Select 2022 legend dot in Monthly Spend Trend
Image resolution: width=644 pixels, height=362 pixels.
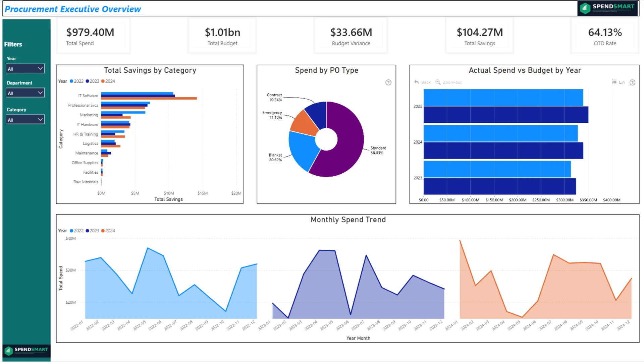tap(71, 231)
